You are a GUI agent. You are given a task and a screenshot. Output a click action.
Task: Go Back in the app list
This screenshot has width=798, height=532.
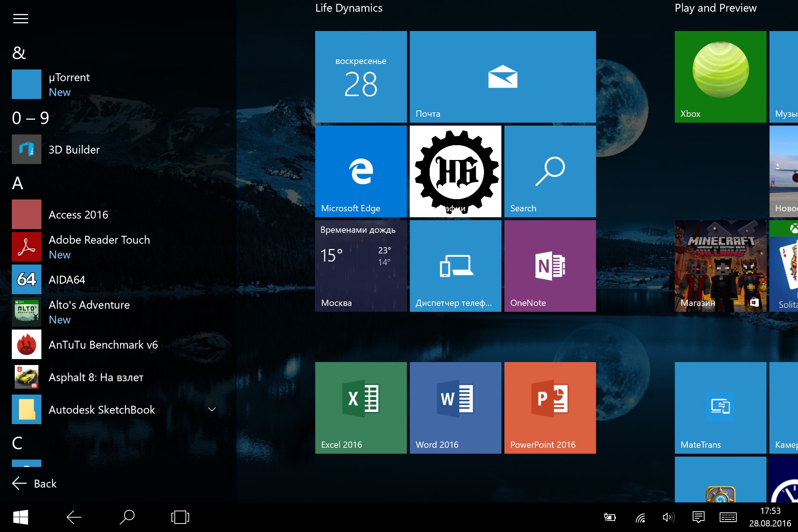click(34, 483)
